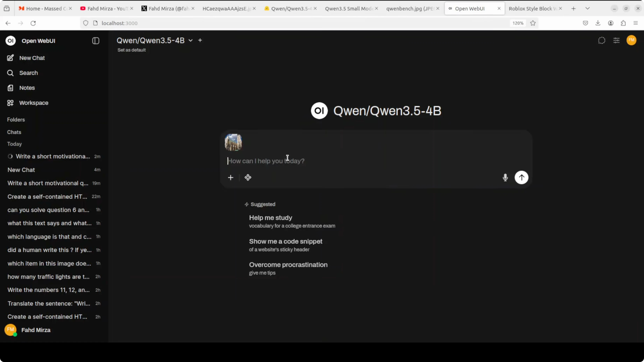The width and height of the screenshot is (644, 362).
Task: Expand the Folders section header
Action: [16, 120]
